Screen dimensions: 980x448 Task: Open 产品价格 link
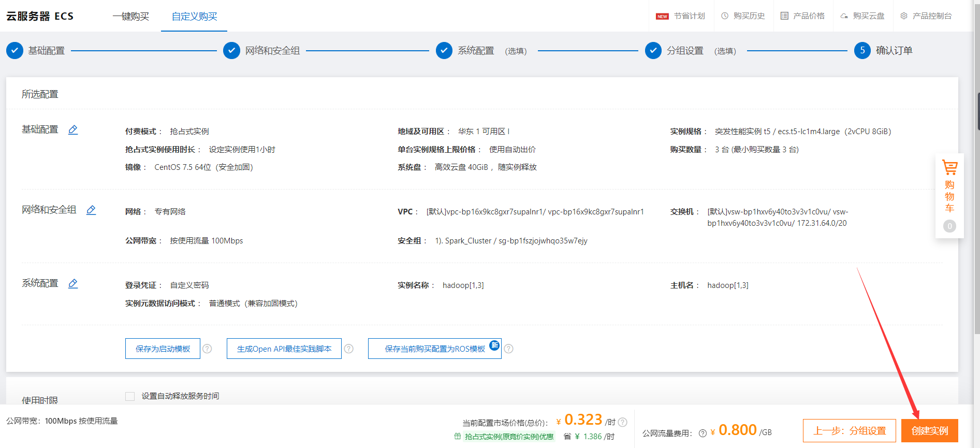point(809,16)
